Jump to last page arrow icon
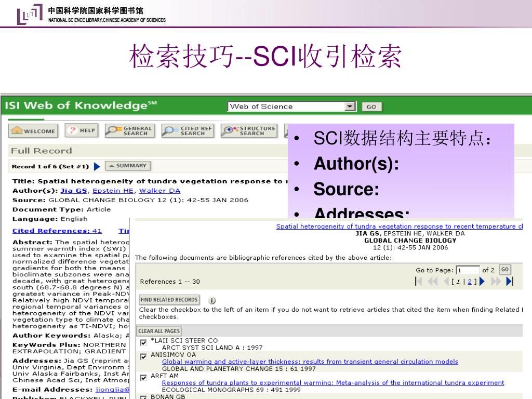 [x=510, y=281]
